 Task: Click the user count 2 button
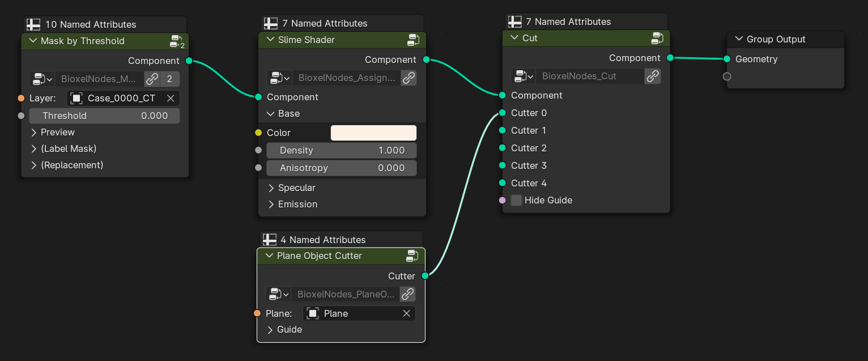click(x=169, y=79)
